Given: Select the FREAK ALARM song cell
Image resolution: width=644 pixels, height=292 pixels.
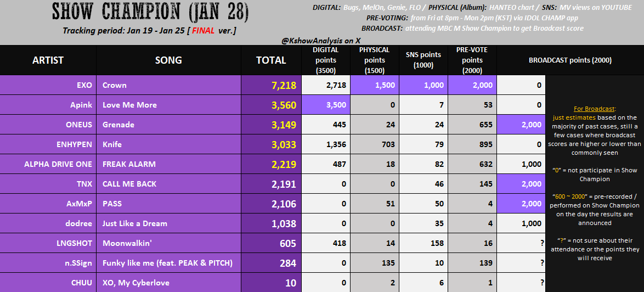Looking at the screenshot, I should pos(168,164).
